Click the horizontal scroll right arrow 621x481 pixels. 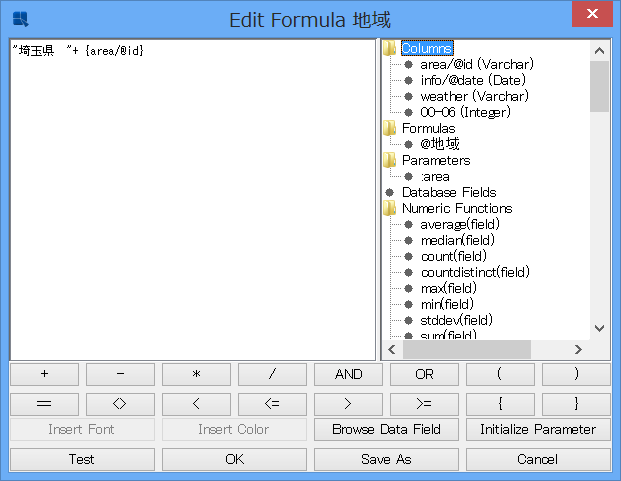(578, 350)
